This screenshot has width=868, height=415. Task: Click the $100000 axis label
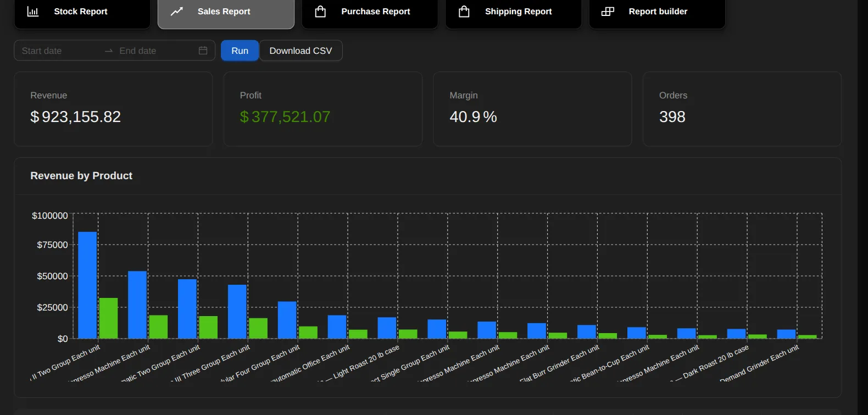pos(50,215)
